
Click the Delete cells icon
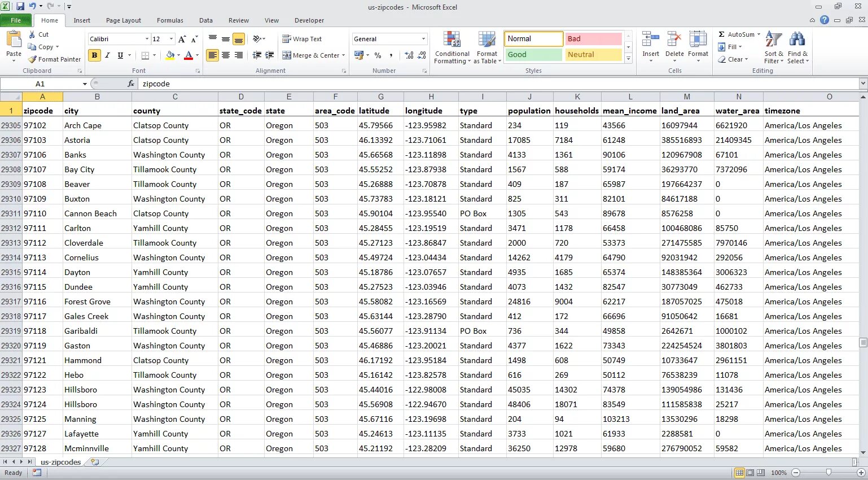(674, 40)
